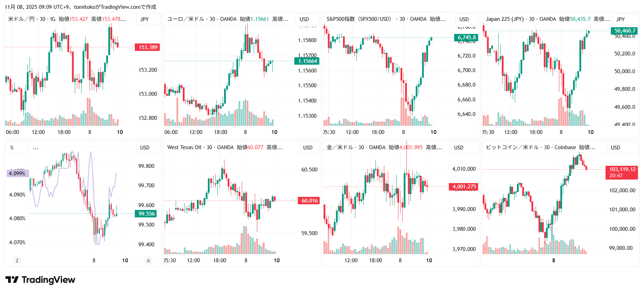This screenshot has width=644, height=293.
Task: Toggle auto-scale A button on bottom-left chart
Action: point(148,260)
